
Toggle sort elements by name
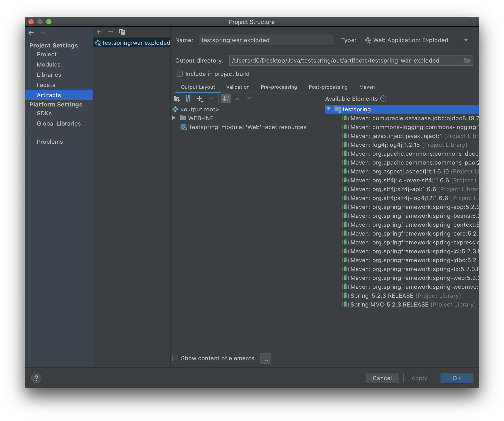tap(226, 99)
